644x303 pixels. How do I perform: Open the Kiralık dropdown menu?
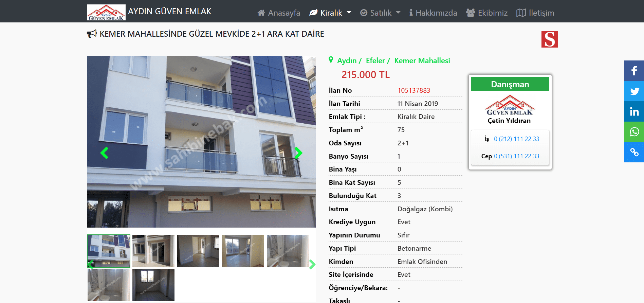tap(330, 13)
